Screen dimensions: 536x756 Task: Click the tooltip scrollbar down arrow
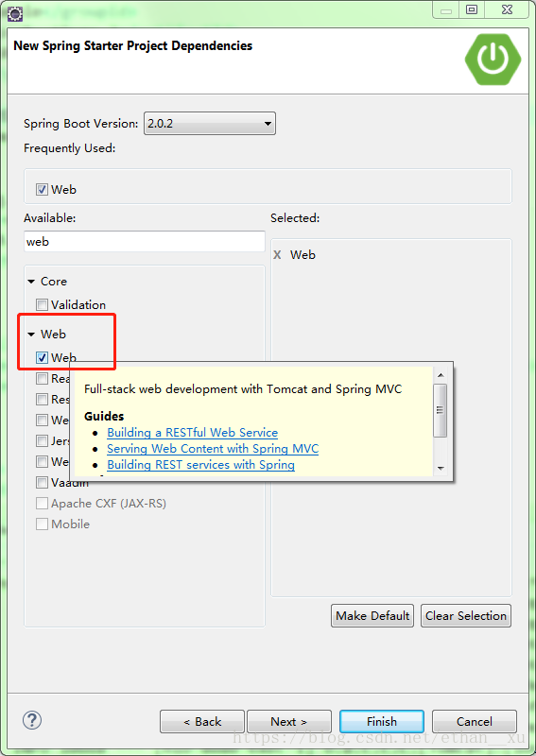coord(440,468)
